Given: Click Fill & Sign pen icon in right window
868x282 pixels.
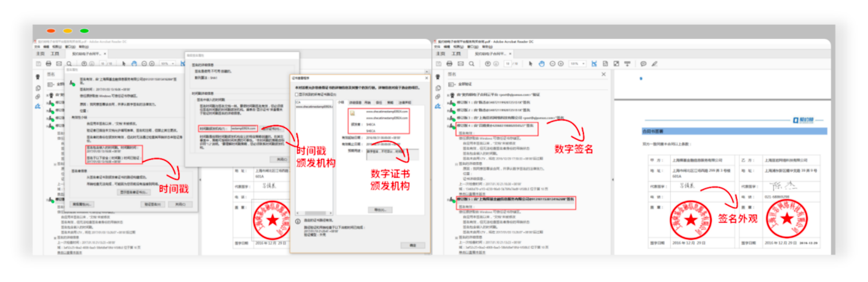Looking at the screenshot, I should (654, 64).
